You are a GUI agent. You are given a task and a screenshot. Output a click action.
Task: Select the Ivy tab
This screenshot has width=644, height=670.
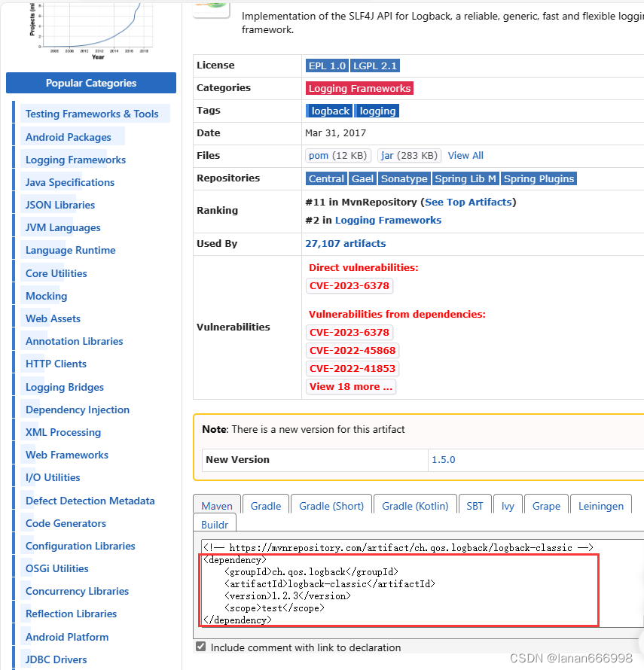508,506
